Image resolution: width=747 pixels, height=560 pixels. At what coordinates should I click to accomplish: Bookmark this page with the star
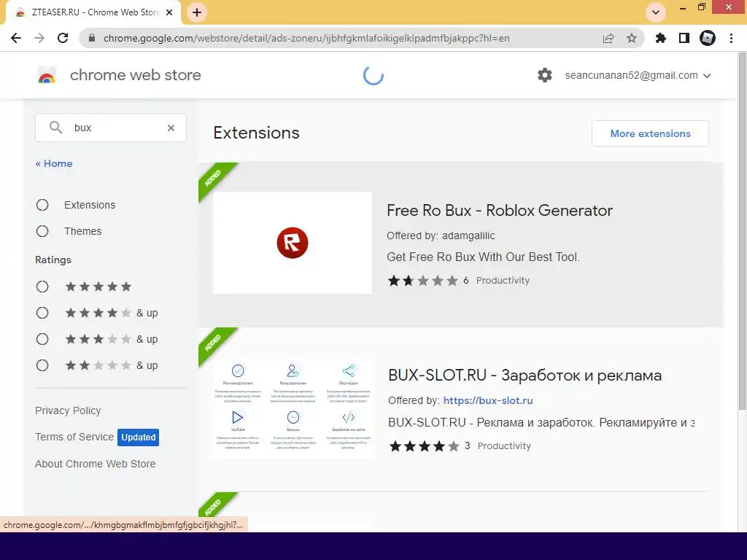point(632,38)
